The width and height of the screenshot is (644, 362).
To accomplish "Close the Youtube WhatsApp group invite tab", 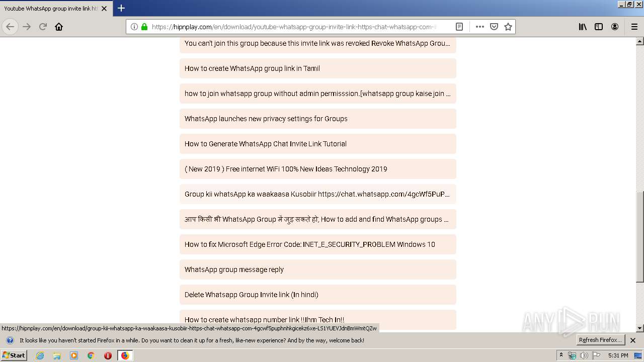I will [104, 9].
